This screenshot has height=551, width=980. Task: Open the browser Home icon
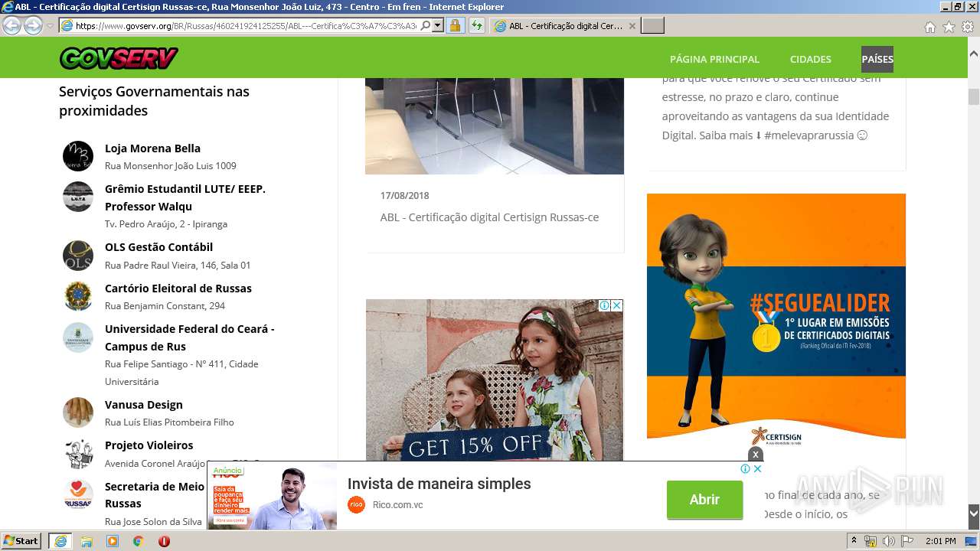pyautogui.click(x=929, y=27)
